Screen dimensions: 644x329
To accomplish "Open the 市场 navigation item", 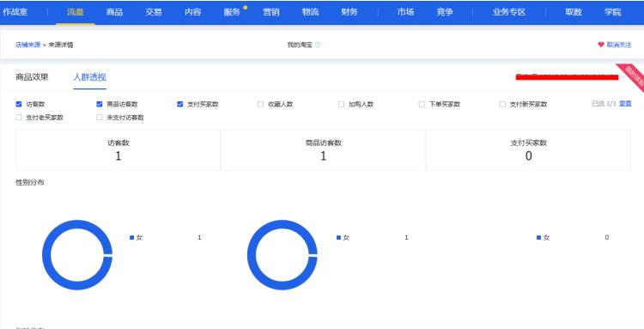I will coord(405,12).
